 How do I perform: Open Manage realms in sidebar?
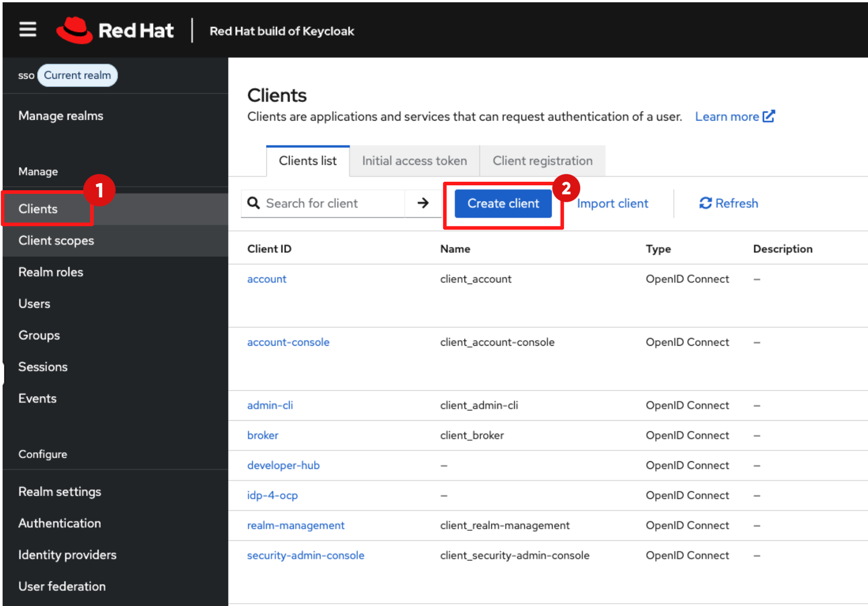[x=61, y=116]
